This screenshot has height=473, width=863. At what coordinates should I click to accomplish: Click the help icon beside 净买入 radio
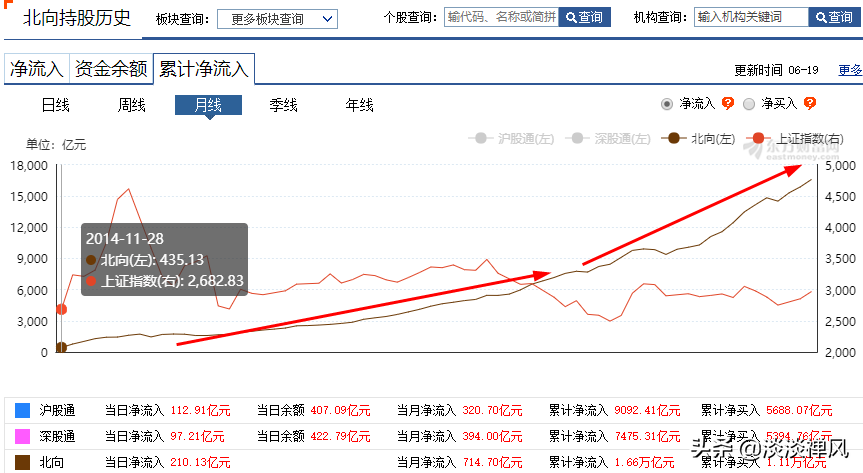(x=810, y=104)
